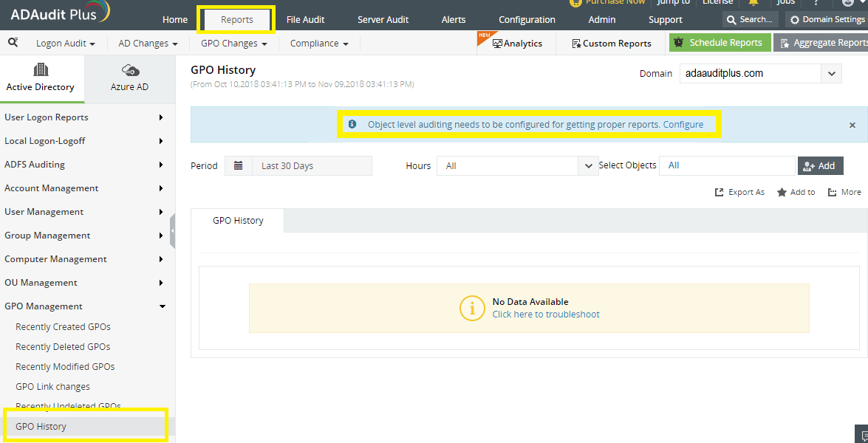
Task: Open the Domain dropdown
Action: pyautogui.click(x=831, y=73)
